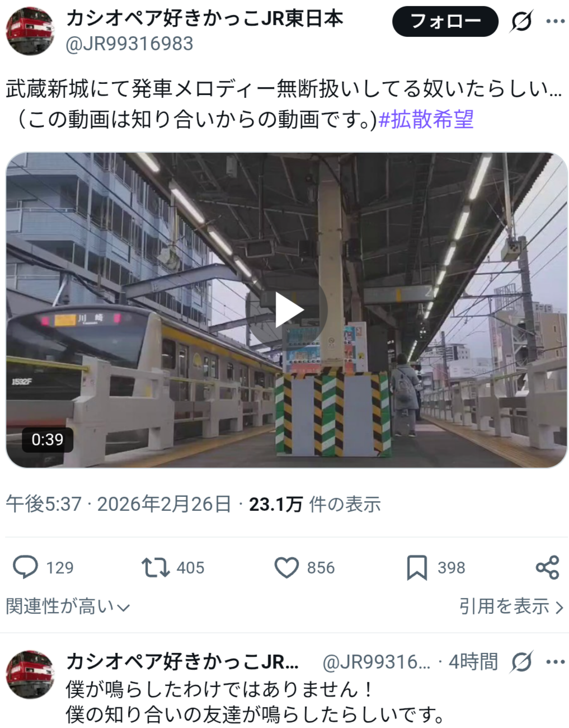
Task: Open the three-dot menu on the reply tweet
Action: tap(555, 662)
